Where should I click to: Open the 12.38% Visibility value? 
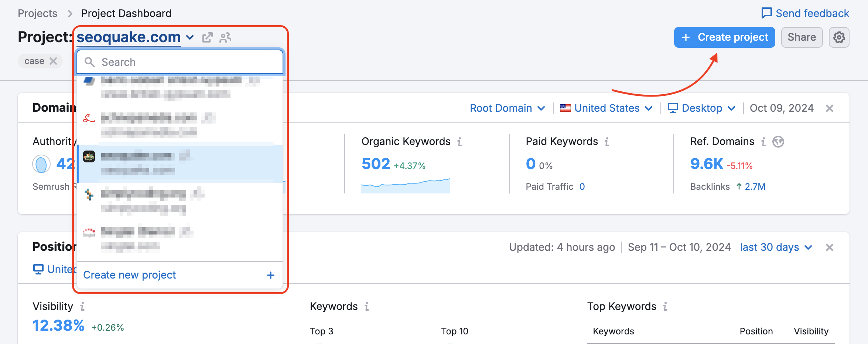tap(59, 326)
